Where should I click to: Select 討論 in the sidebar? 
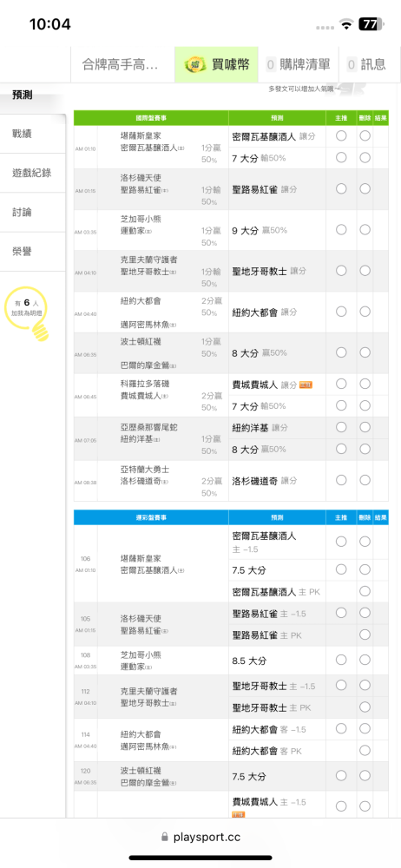[32, 212]
